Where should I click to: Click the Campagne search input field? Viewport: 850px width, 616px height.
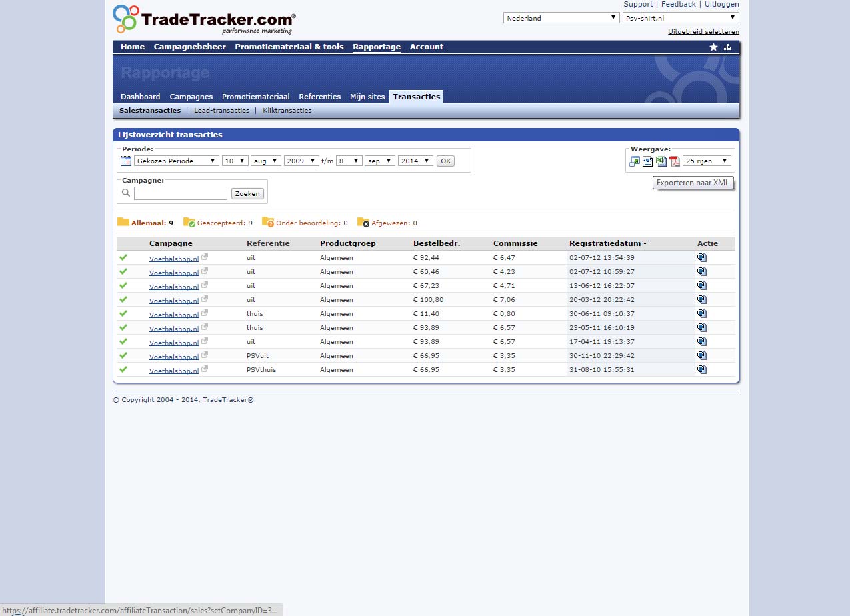tap(181, 193)
